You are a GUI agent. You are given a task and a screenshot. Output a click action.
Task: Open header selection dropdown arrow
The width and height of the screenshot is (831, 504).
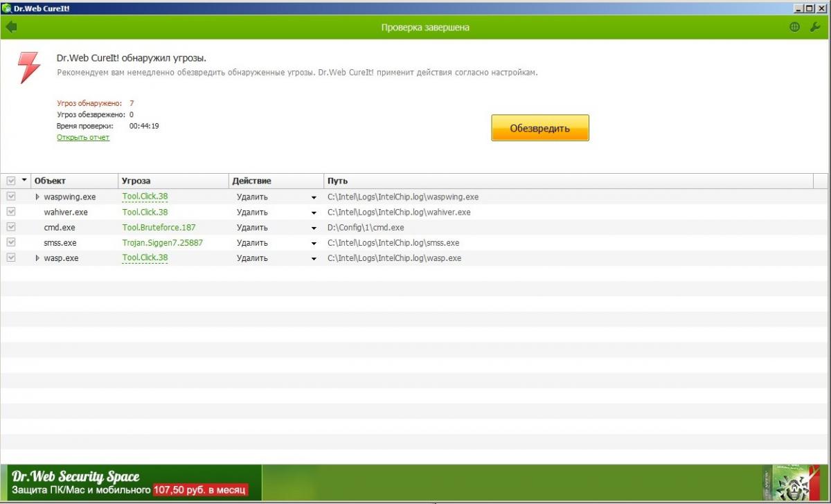25,180
